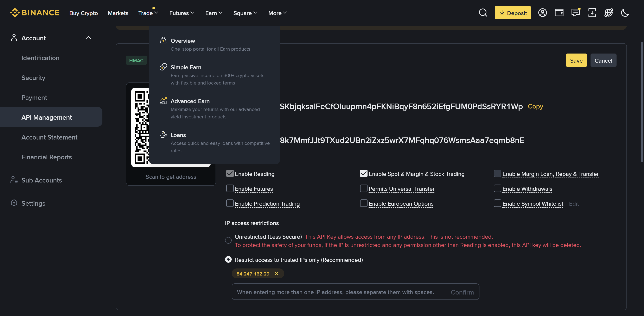Check Enable Symbol Whitelist
The height and width of the screenshot is (316, 644).
point(497,203)
